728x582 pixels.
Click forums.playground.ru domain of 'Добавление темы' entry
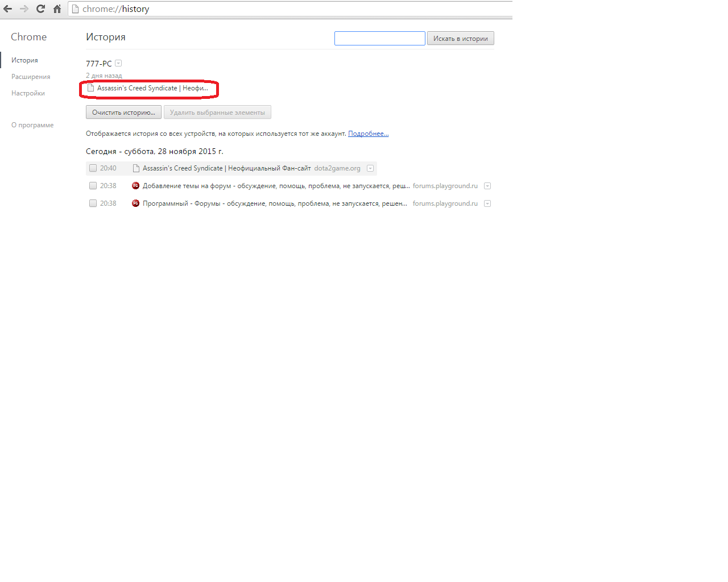click(x=445, y=186)
